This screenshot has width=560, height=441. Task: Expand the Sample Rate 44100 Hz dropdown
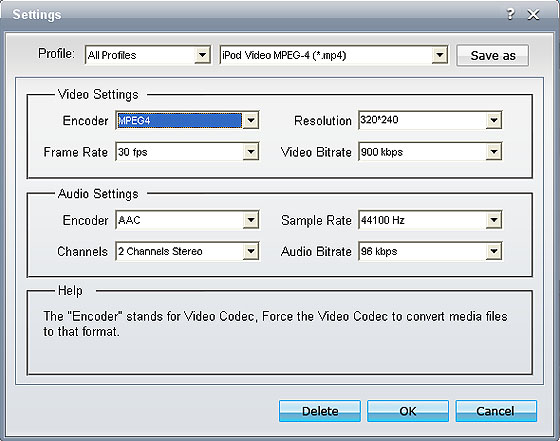494,220
